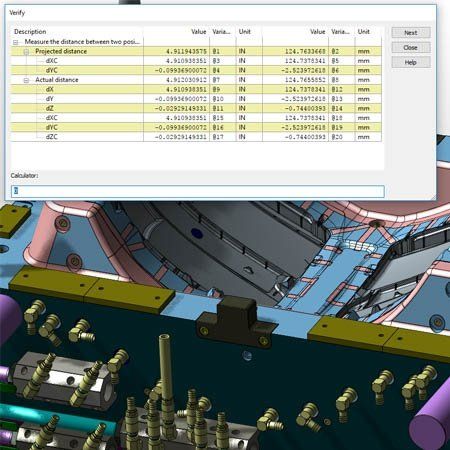This screenshot has height=450, width=450.
Task: Select the black clamp block in viewport
Action: (236, 322)
